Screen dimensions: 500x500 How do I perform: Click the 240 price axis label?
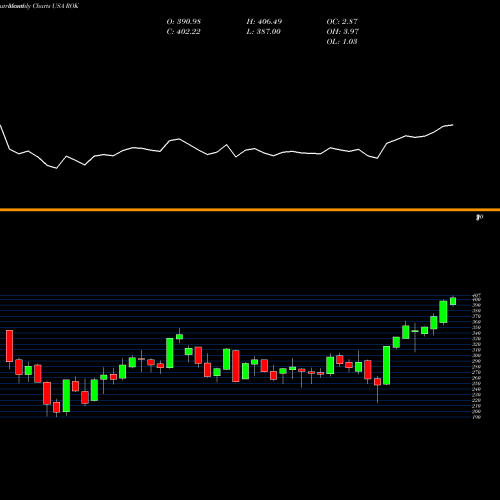[x=477, y=389]
